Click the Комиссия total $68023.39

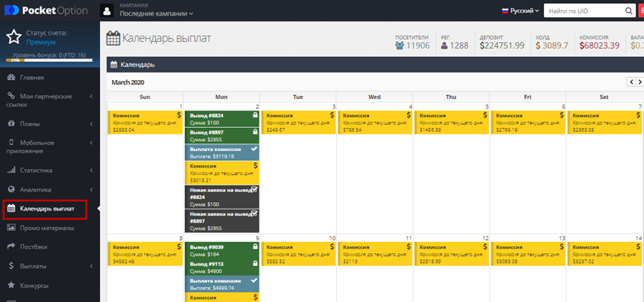pyautogui.click(x=599, y=45)
